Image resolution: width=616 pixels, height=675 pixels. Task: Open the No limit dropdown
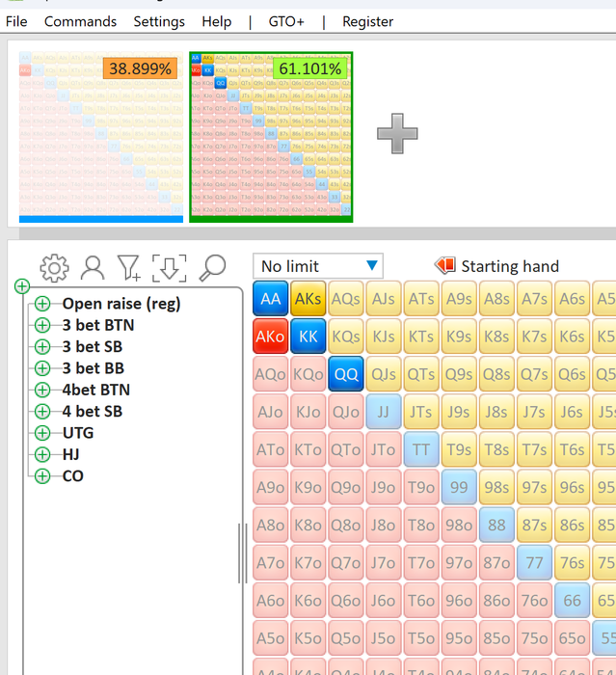[318, 266]
